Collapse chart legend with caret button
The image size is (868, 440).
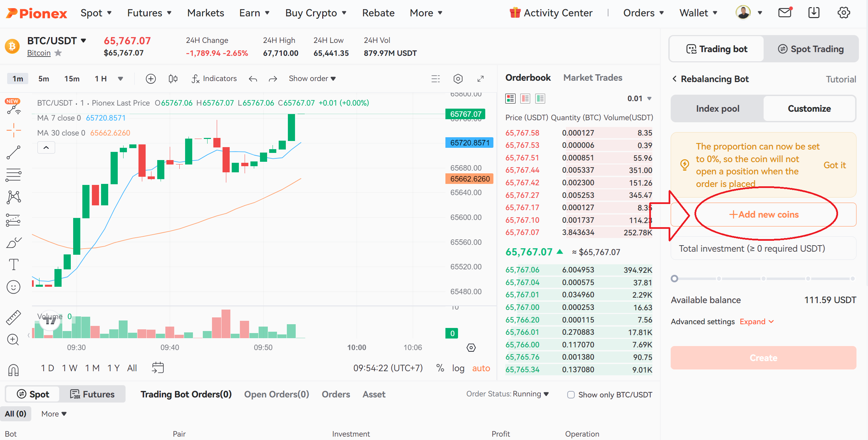[46, 147]
